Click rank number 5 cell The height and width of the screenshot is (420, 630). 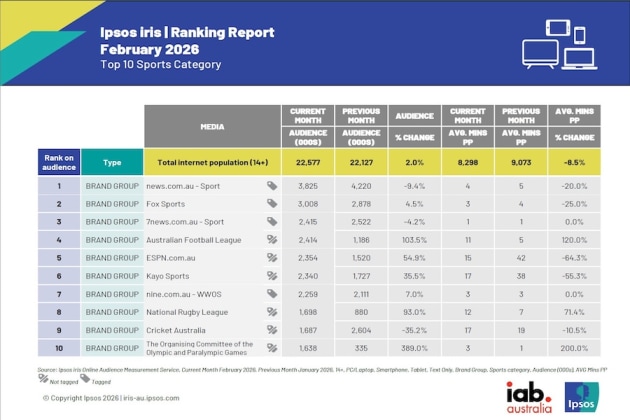pyautogui.click(x=59, y=258)
